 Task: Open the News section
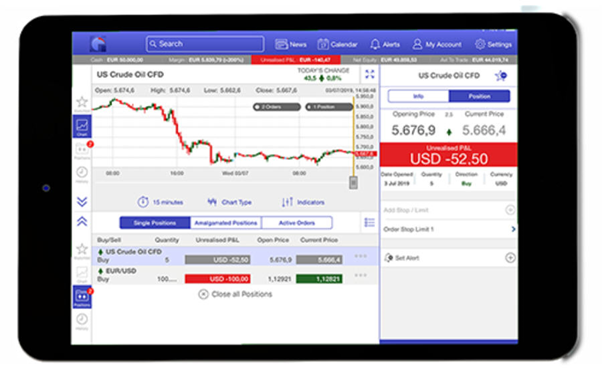click(291, 45)
